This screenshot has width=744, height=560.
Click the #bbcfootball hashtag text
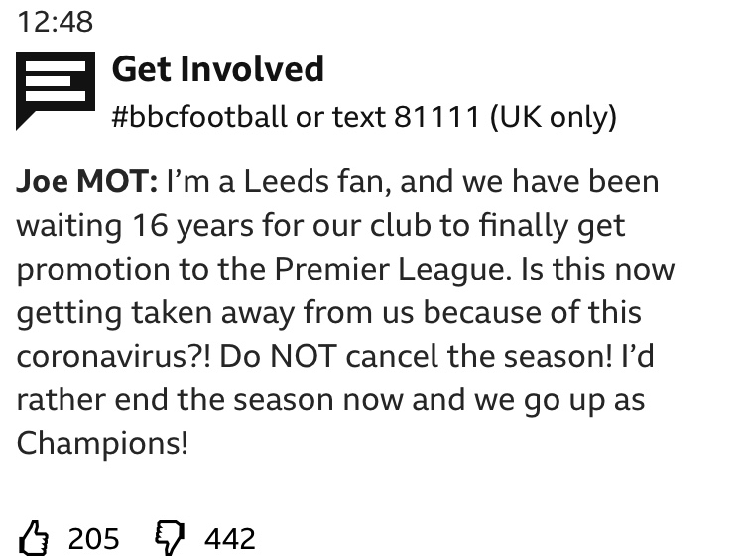tap(199, 117)
